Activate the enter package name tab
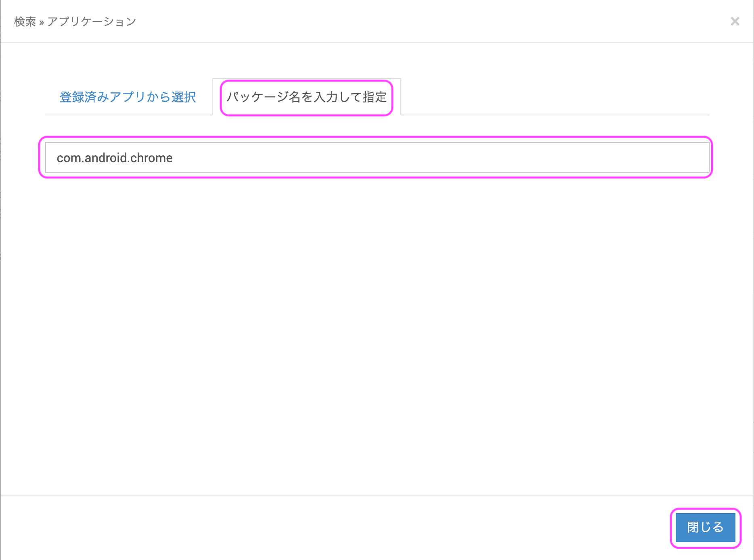 [x=306, y=97]
